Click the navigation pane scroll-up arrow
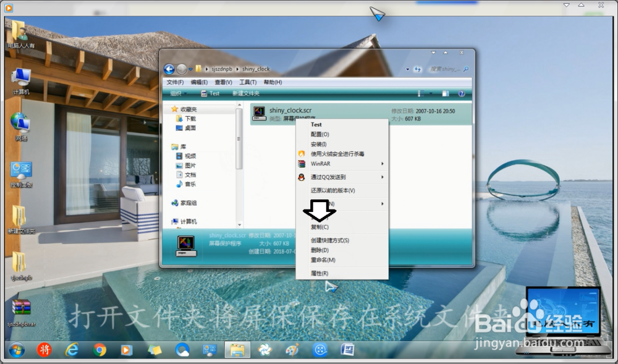 point(239,105)
